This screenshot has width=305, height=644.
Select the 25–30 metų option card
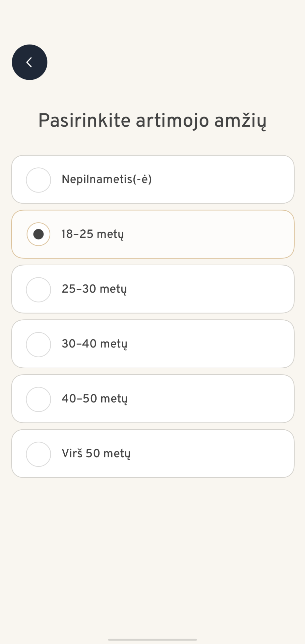point(152,289)
